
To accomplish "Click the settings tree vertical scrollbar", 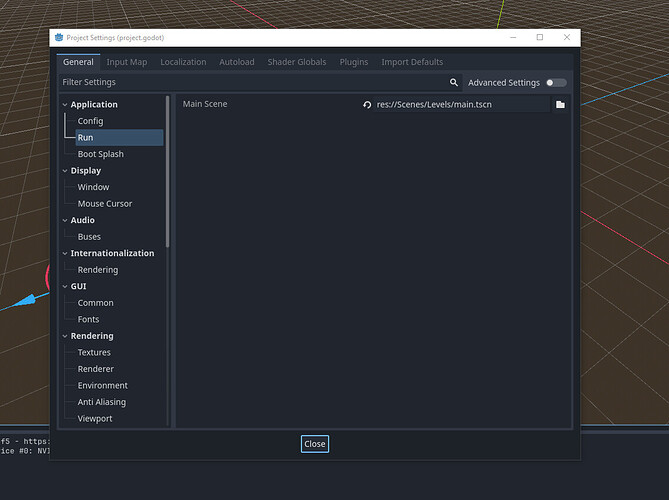I will 167,170.
